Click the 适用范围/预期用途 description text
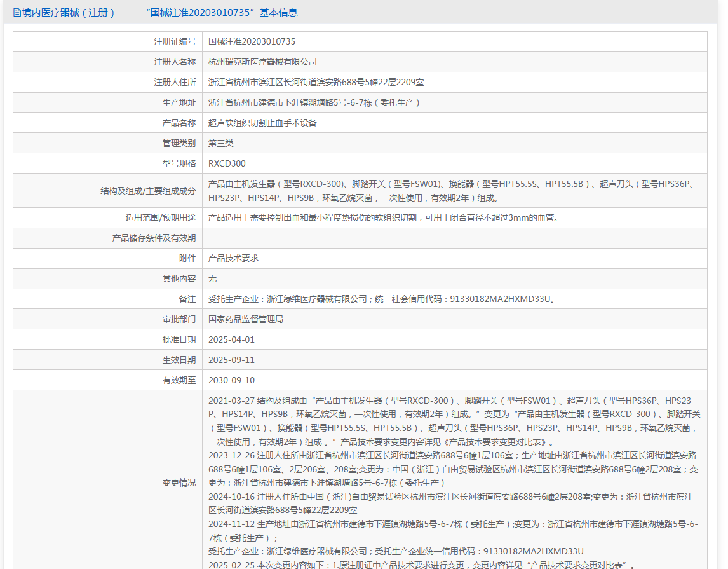Screen dimensions: 728x569 pos(383,217)
